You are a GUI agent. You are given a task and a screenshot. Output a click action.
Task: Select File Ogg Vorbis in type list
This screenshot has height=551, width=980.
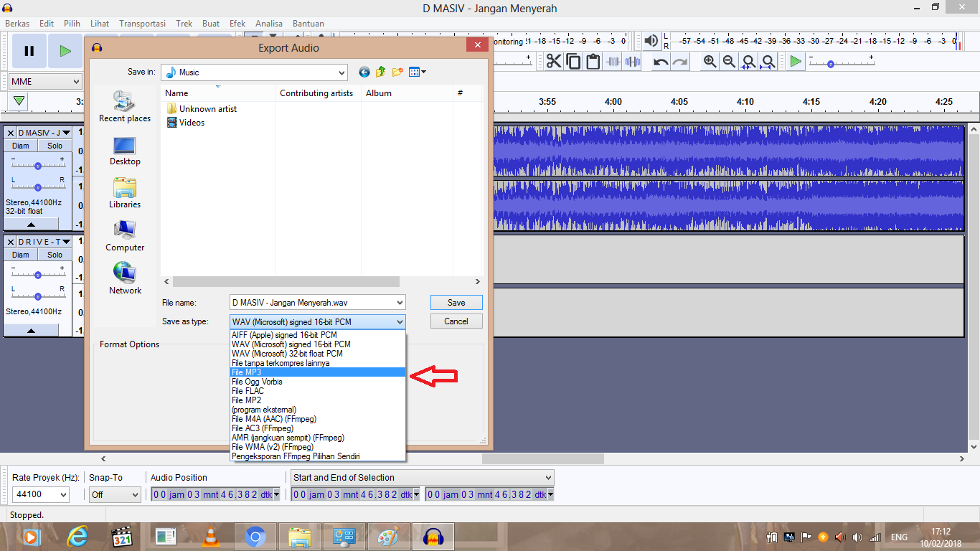tap(318, 382)
